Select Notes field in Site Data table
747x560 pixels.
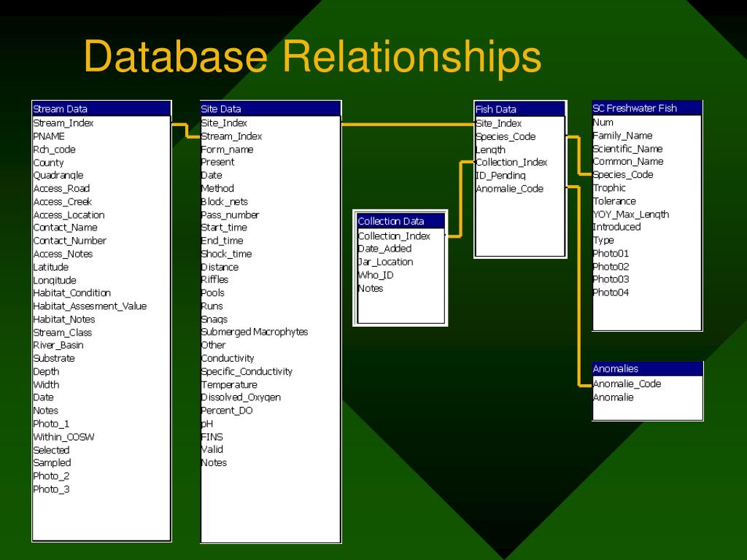tap(214, 462)
